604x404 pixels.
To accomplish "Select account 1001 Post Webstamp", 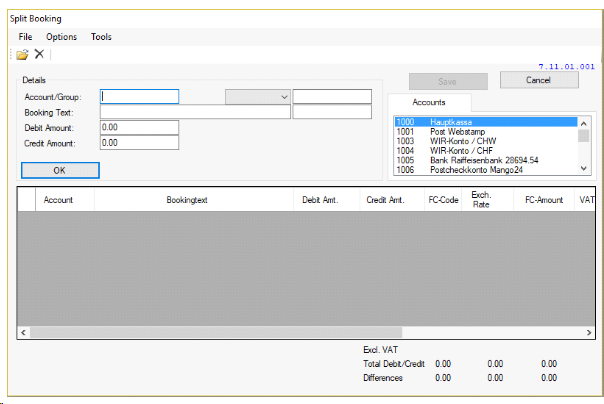I will pyautogui.click(x=486, y=132).
